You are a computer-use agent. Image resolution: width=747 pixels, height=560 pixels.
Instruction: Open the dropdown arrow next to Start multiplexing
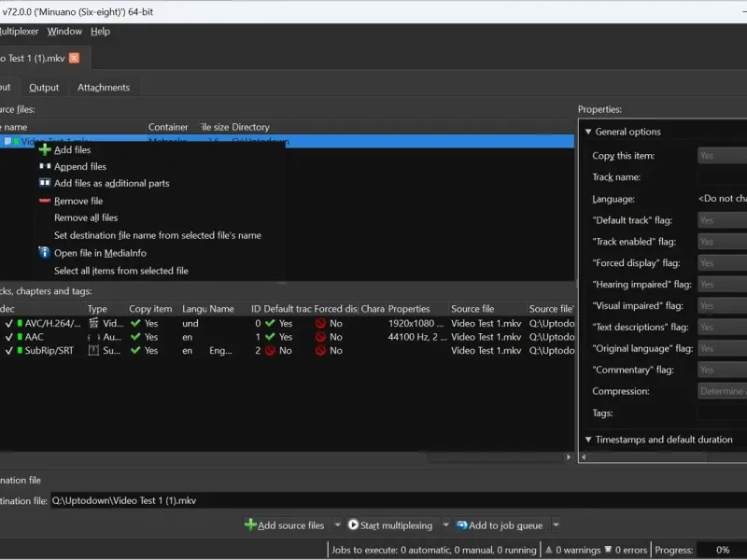(x=445, y=525)
